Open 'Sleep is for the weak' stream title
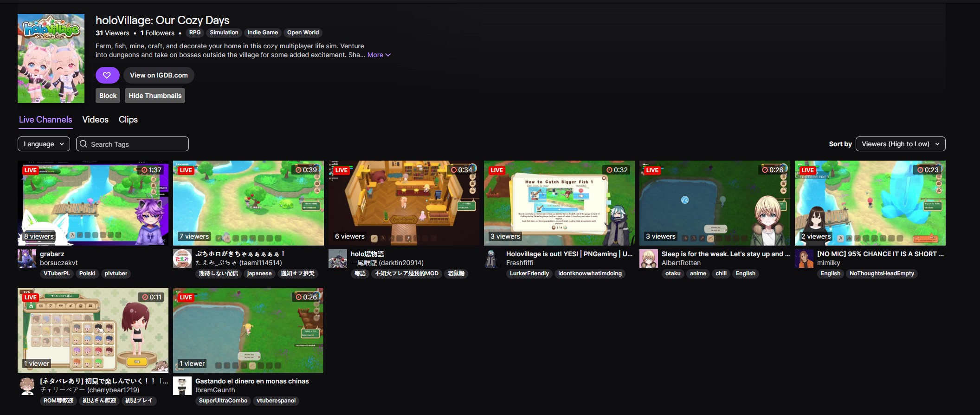The width and height of the screenshot is (980, 415). (726, 254)
